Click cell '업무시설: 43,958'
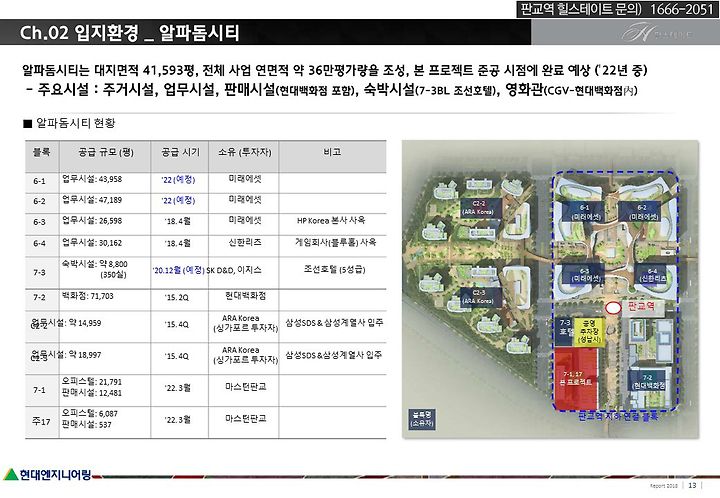The image size is (720, 498). click(x=92, y=179)
